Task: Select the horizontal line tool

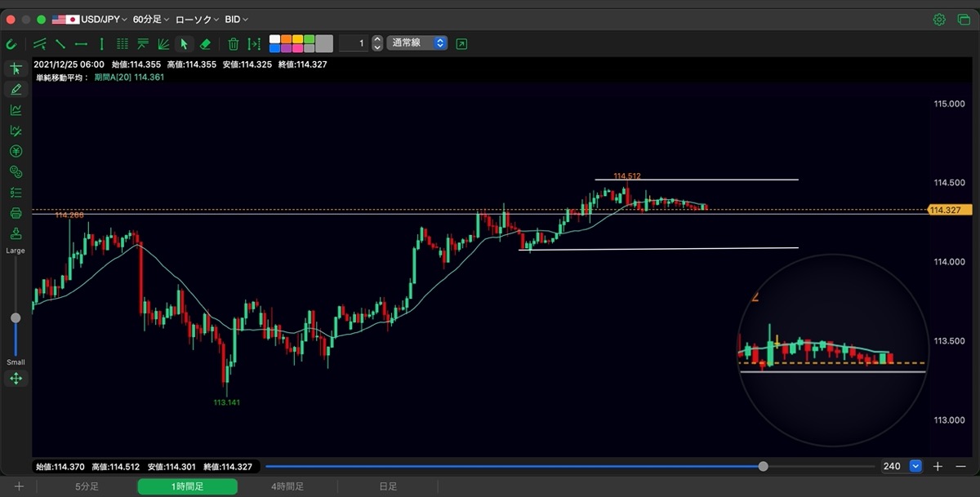Action: coord(81,44)
